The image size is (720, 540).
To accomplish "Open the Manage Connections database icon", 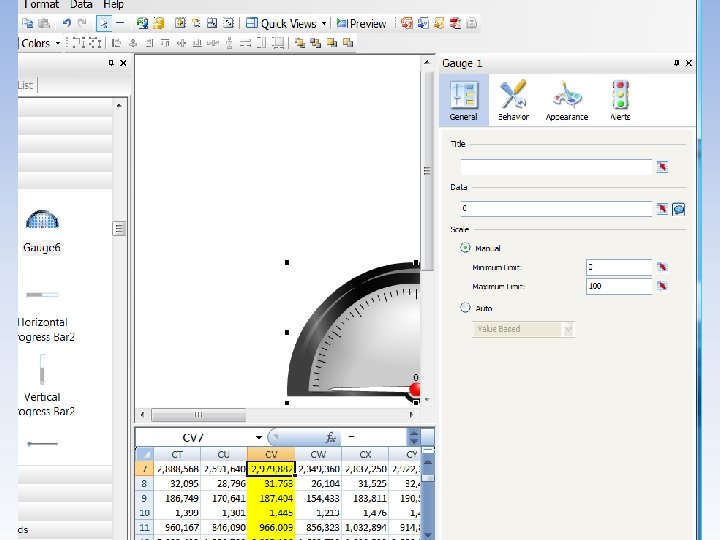I will pos(158,23).
